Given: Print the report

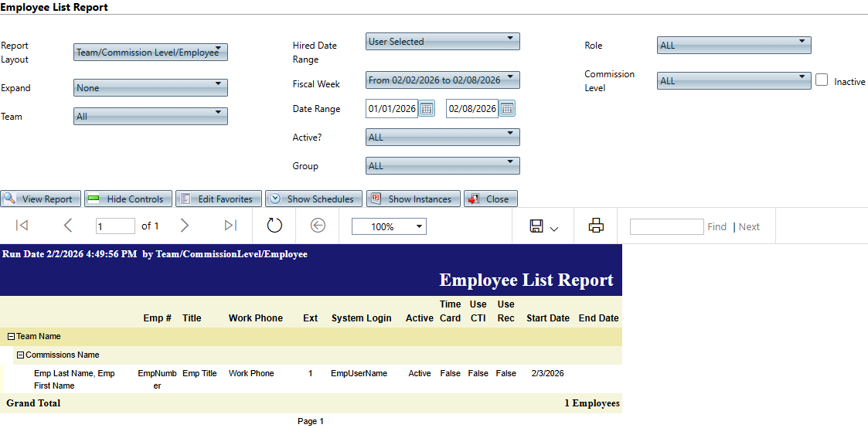Looking at the screenshot, I should (596, 226).
